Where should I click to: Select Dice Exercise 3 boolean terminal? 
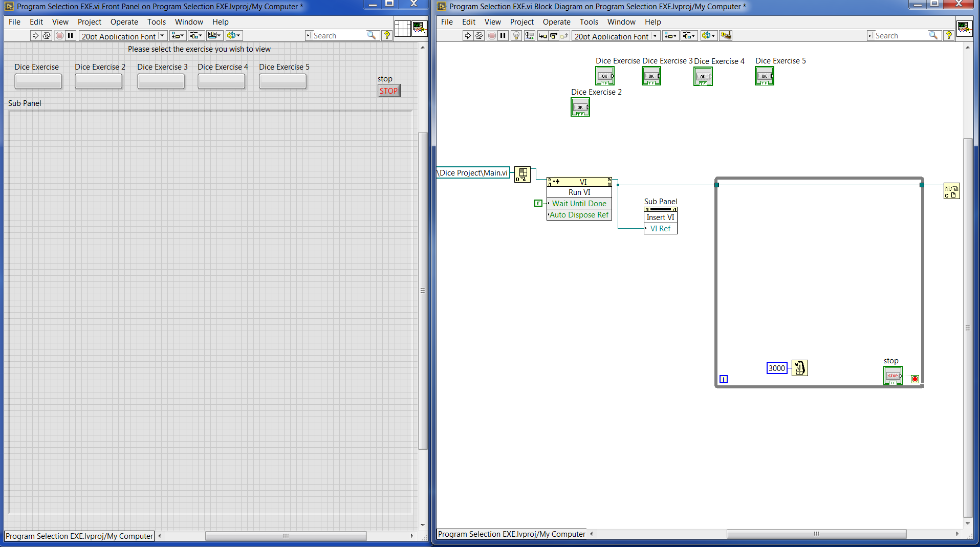point(651,76)
